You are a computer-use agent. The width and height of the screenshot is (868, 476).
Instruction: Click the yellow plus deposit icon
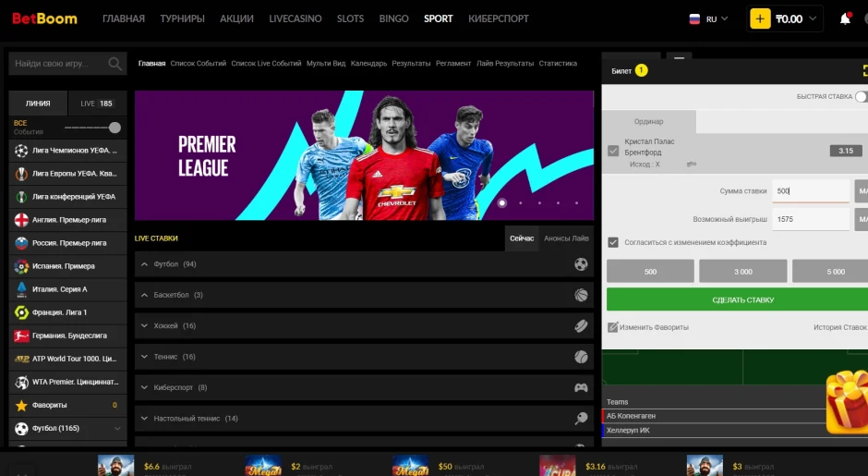(x=760, y=18)
